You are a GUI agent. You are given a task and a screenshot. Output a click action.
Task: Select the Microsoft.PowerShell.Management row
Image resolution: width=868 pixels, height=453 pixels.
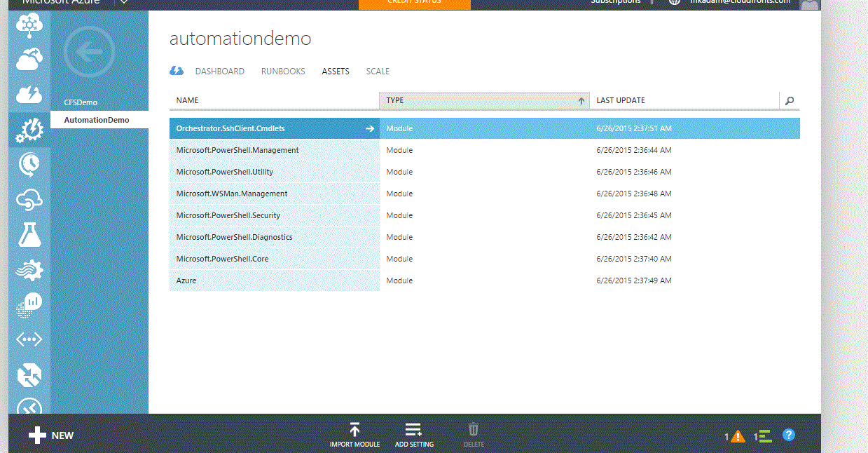click(x=485, y=150)
